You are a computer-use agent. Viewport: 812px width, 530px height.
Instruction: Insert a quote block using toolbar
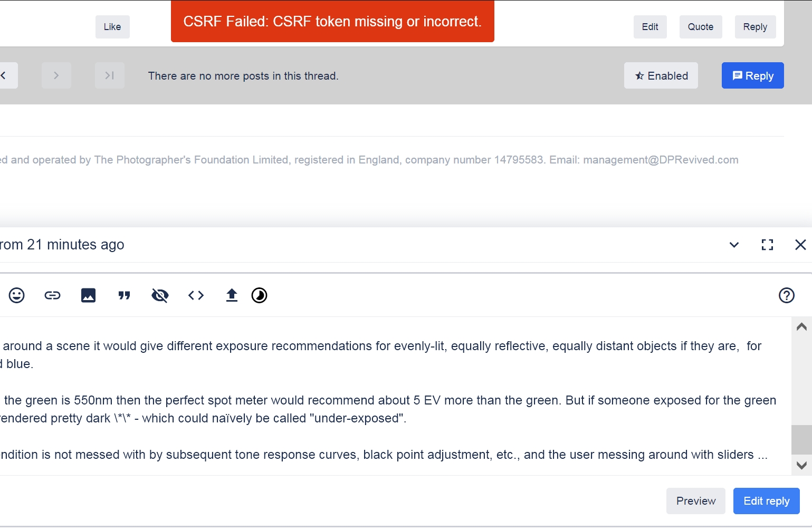124,295
